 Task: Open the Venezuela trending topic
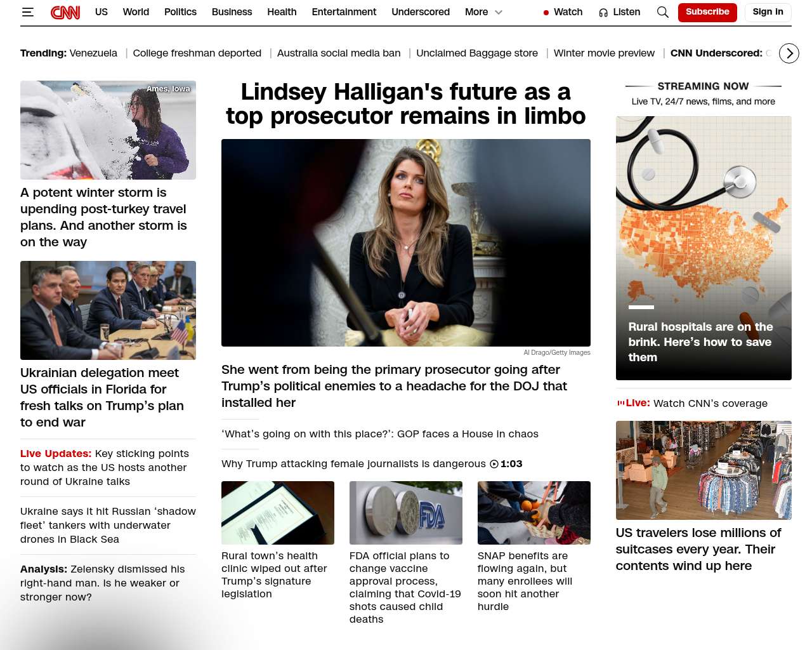click(x=93, y=53)
